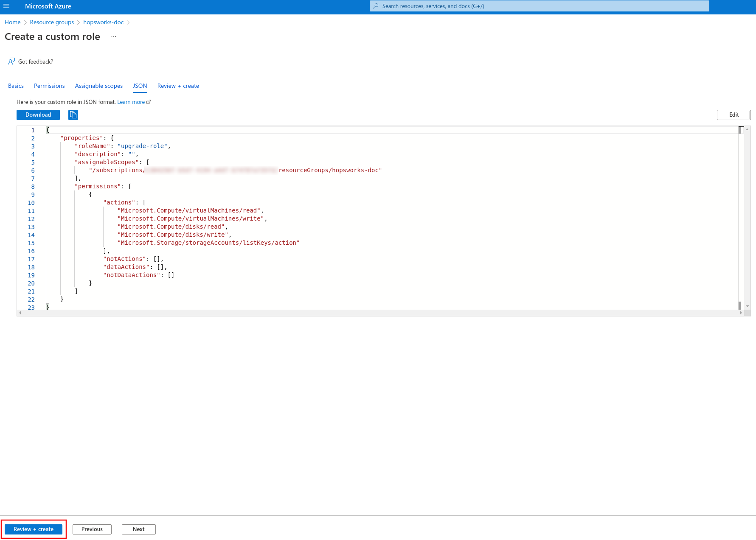
Task: Click the Create a custom role heading
Action: click(x=53, y=37)
